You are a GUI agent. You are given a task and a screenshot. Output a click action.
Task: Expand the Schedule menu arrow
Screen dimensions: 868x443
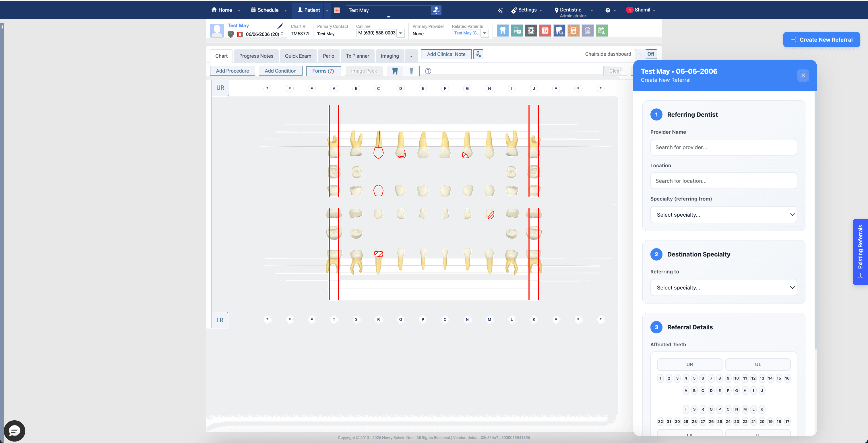285,10
